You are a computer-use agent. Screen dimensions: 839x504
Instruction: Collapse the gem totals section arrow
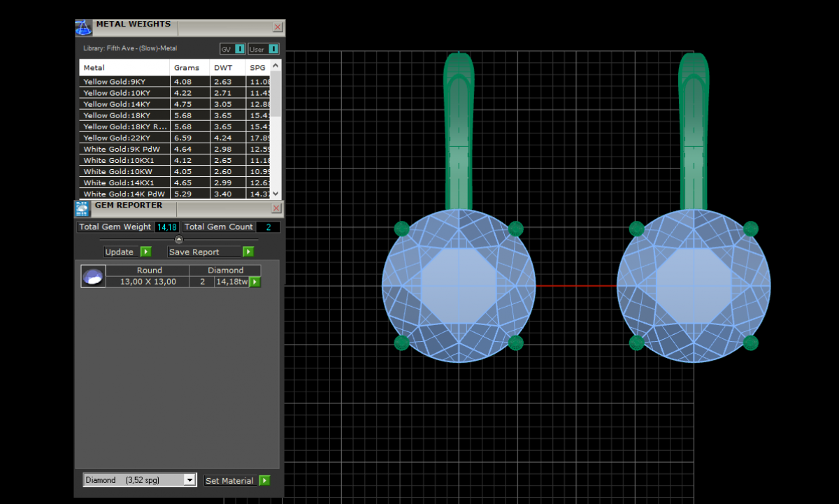pyautogui.click(x=178, y=239)
